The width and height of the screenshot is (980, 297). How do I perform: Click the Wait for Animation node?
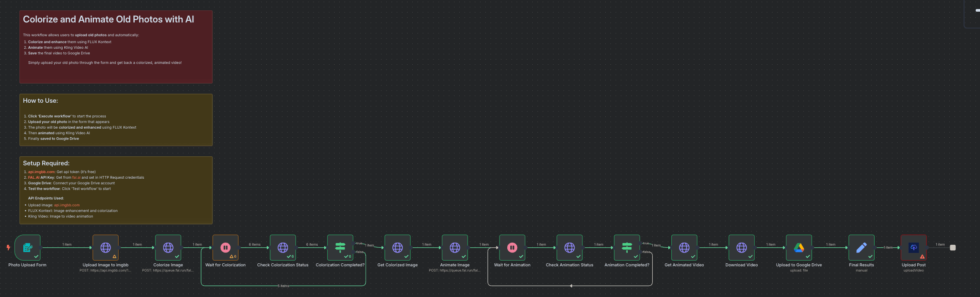pos(512,247)
